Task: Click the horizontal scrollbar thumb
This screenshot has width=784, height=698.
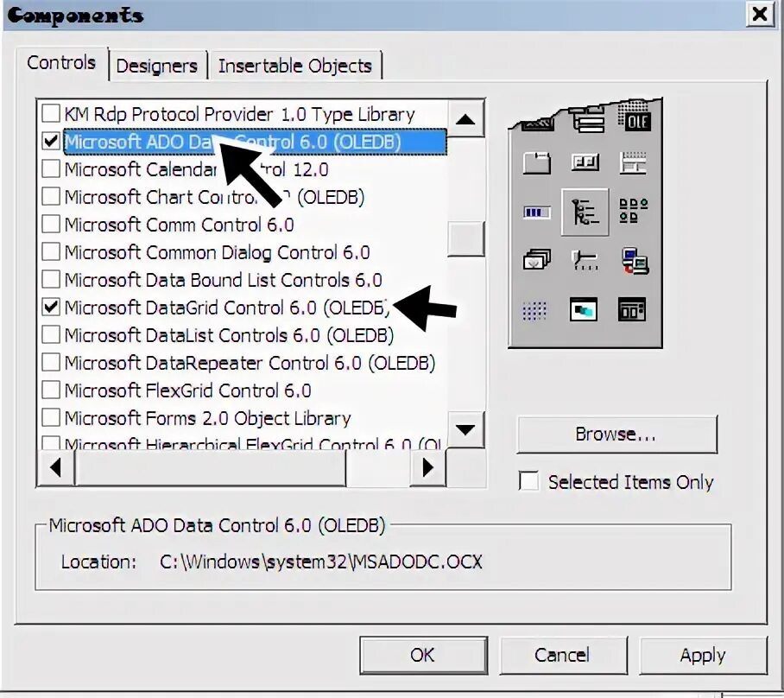Action: [x=210, y=468]
